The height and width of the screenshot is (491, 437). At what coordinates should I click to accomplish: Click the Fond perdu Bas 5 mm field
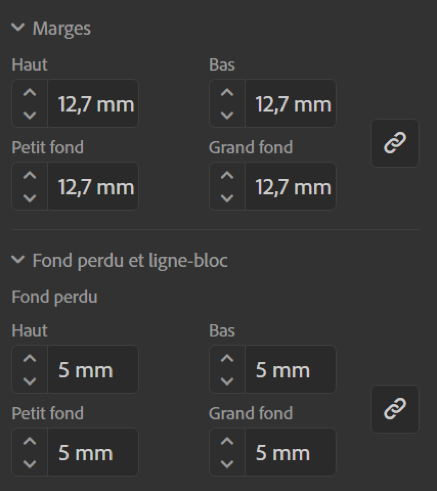291,370
